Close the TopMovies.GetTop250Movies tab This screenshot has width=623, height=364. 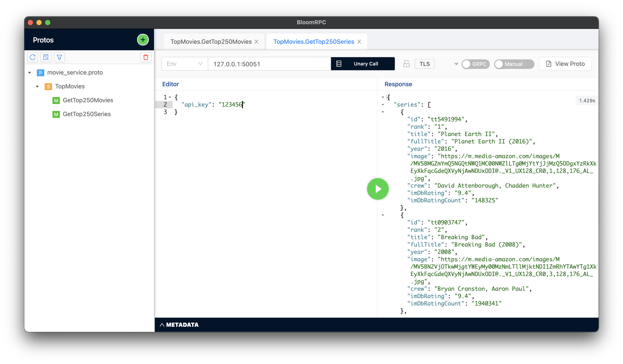pyautogui.click(x=256, y=42)
